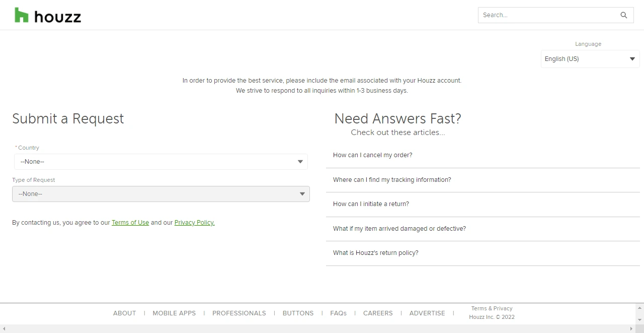
Task: Open Mobile Apps footer link
Action: click(174, 313)
